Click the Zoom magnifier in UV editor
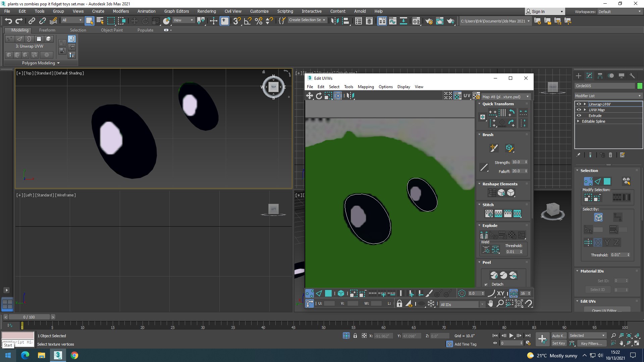This screenshot has height=362, width=644. coord(500,303)
